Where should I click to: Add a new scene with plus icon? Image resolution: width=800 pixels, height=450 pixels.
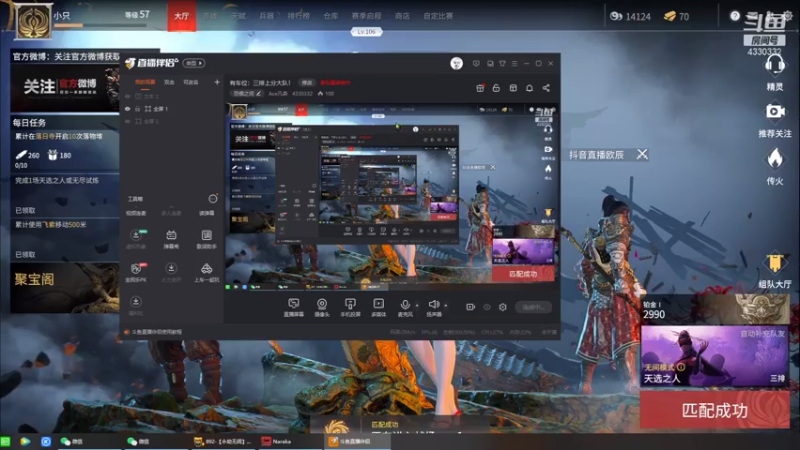[x=217, y=82]
